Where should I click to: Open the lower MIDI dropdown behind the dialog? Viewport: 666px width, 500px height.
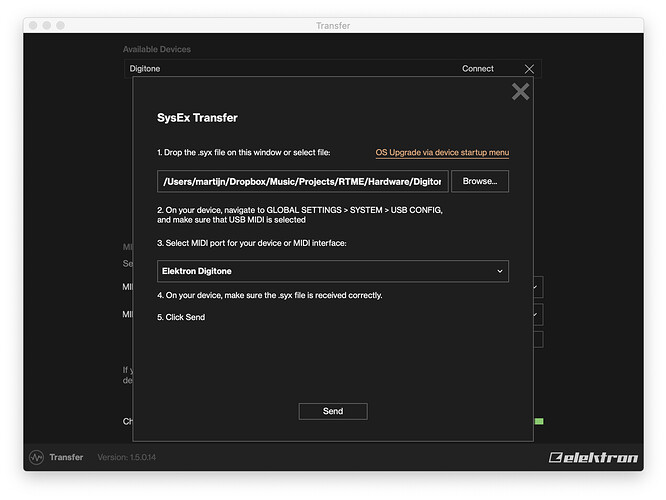pyautogui.click(x=538, y=314)
